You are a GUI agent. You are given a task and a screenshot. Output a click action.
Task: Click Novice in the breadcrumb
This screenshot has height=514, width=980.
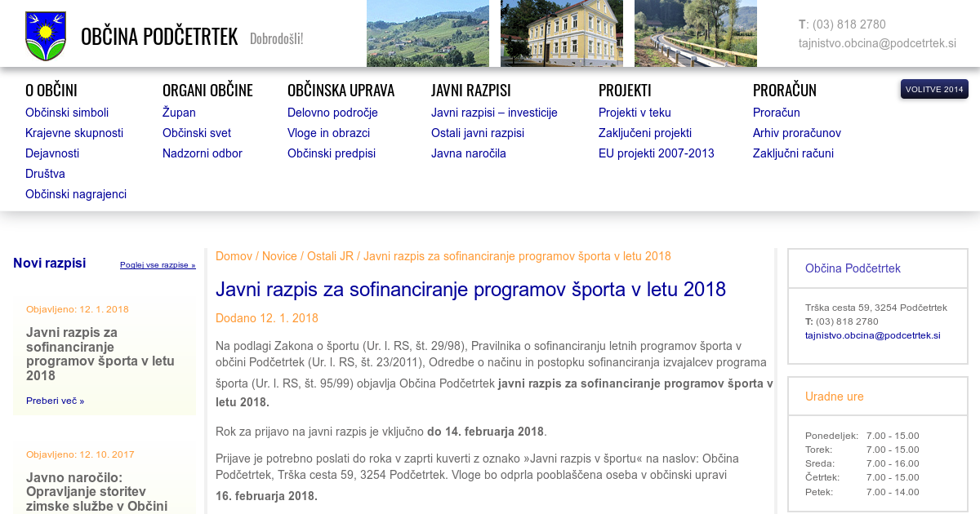pos(279,256)
